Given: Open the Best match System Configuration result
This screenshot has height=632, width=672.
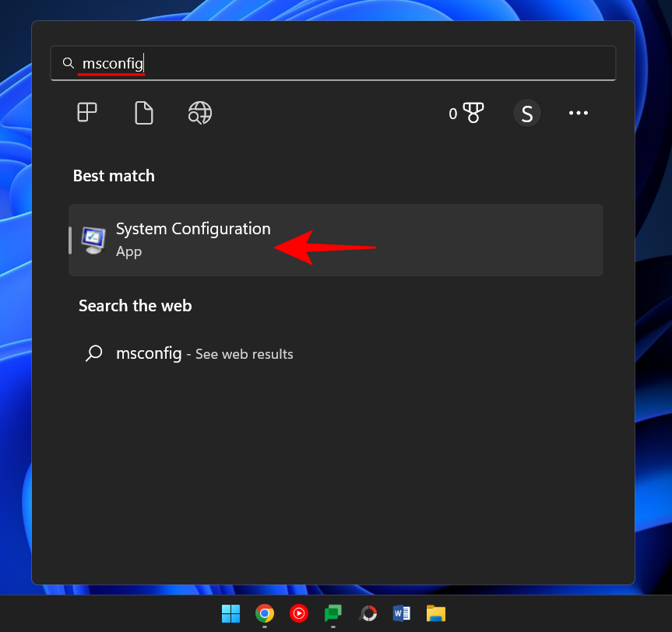Looking at the screenshot, I should [193, 229].
